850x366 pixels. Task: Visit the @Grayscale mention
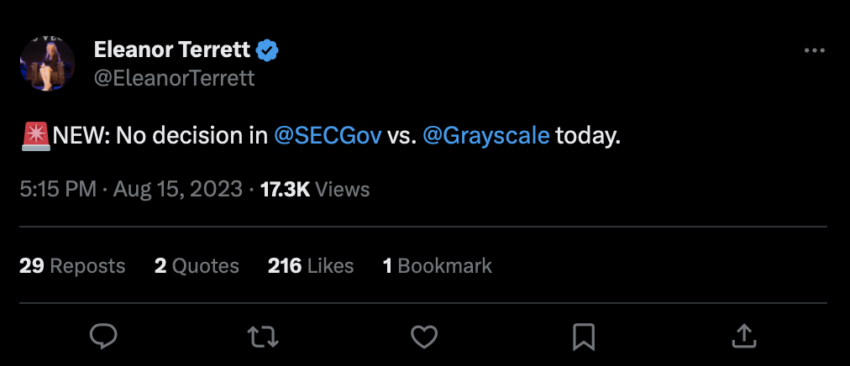486,136
